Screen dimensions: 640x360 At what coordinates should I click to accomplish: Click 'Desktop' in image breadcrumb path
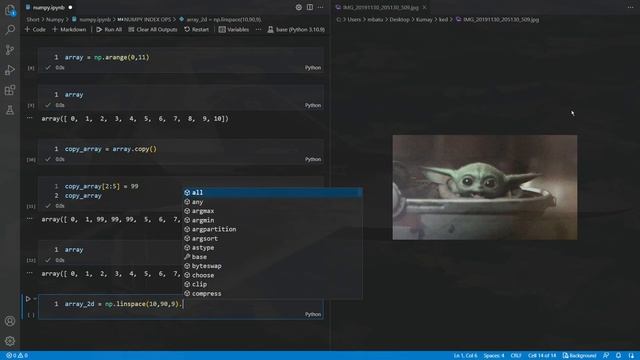399,19
